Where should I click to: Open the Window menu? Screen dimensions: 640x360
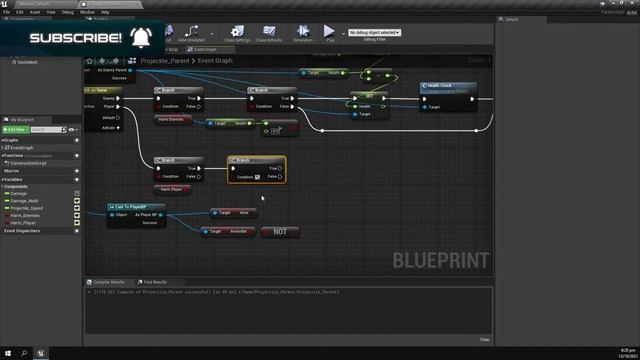[87, 12]
